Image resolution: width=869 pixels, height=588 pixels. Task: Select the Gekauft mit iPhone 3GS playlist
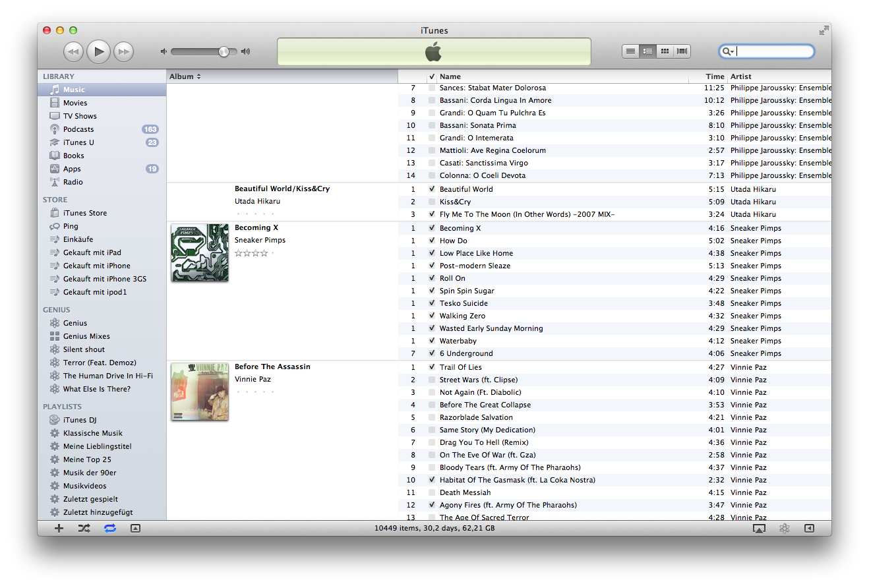coord(102,279)
